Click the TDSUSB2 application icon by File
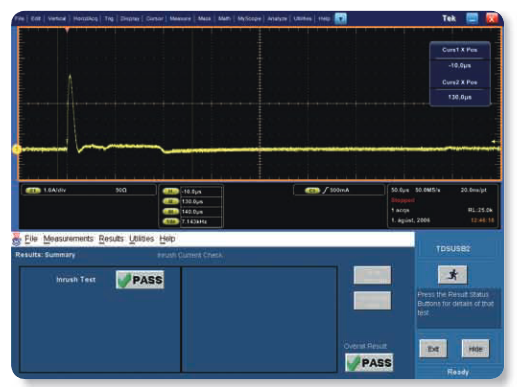The height and width of the screenshot is (387, 517). point(16,239)
